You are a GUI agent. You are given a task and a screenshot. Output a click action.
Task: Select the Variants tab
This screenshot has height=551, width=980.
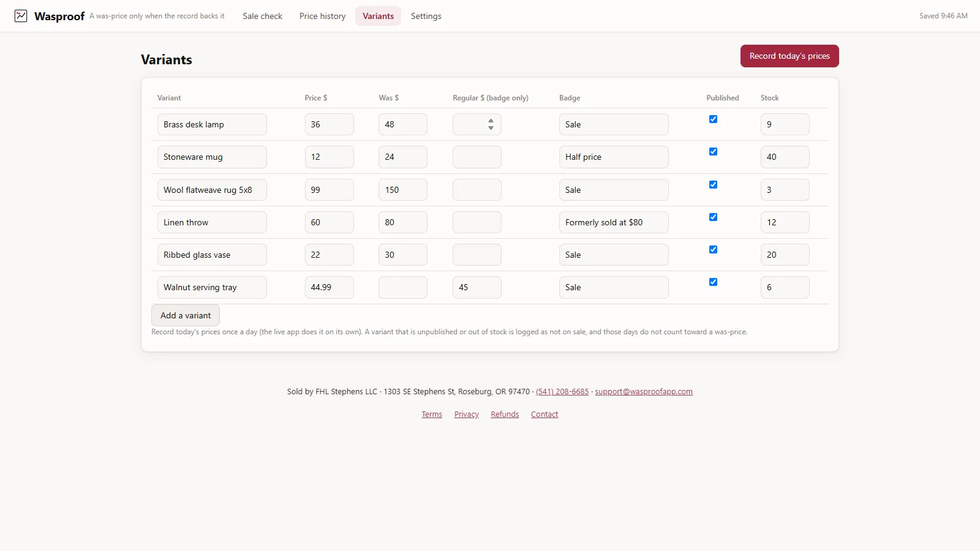coord(378,16)
